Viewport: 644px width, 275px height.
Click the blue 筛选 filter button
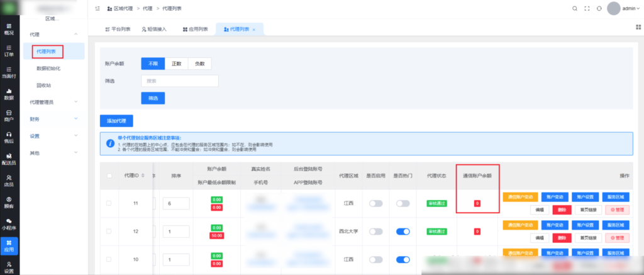(153, 98)
